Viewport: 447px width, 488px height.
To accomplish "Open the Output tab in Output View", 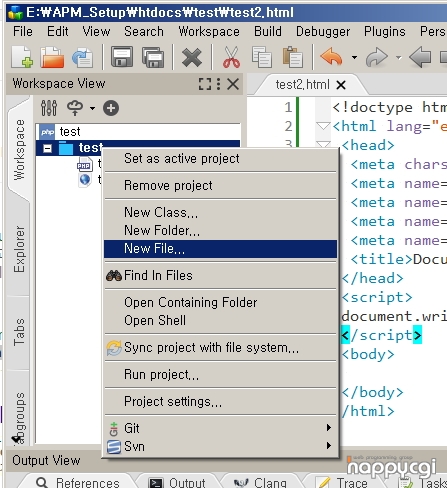I will (178, 482).
